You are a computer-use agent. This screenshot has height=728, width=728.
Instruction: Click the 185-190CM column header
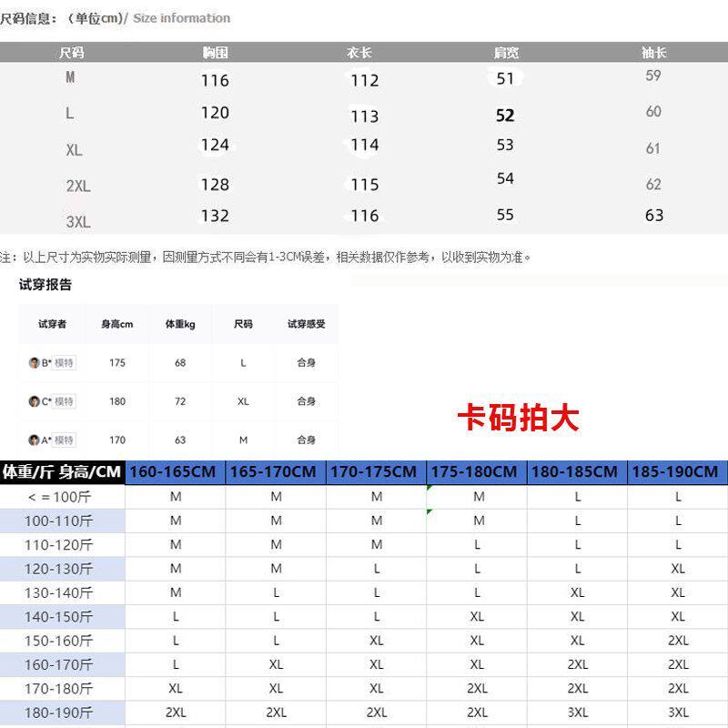[677, 472]
